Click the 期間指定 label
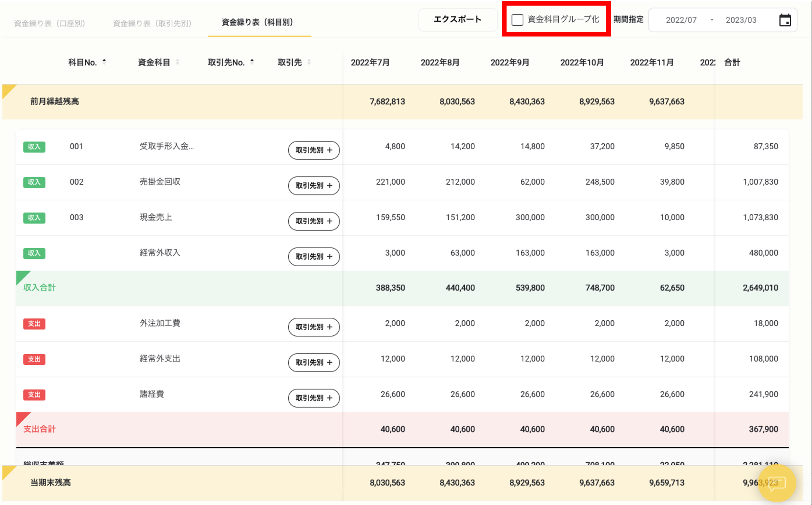This screenshot has height=505, width=812. coord(628,19)
